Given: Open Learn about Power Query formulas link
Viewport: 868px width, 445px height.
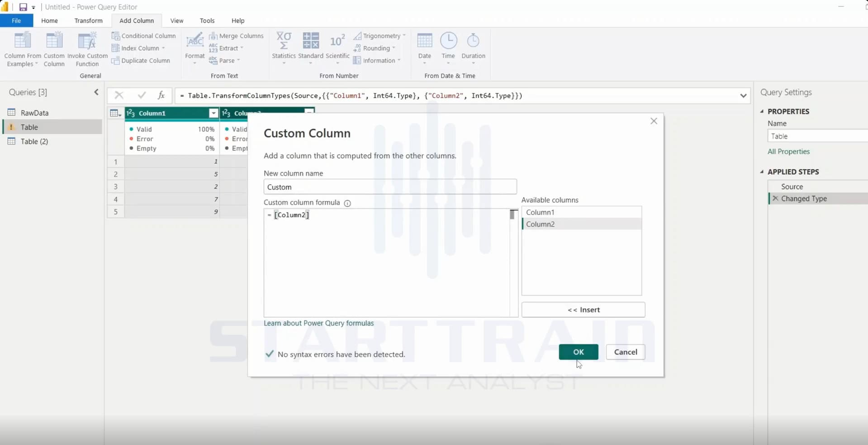Looking at the screenshot, I should click(319, 323).
